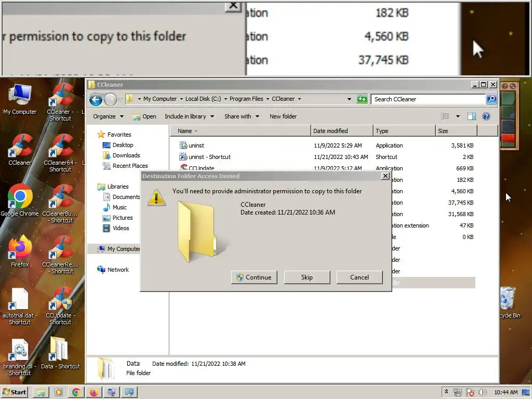Click the search magnifier button
Viewport: 532px width, 399px height.
491,99
